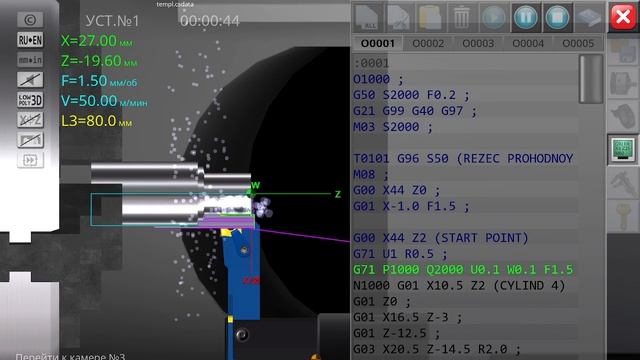This screenshot has height=360, width=640.
Task: Select code line N1000 G01 X10.5 Z2
Action: point(459,286)
